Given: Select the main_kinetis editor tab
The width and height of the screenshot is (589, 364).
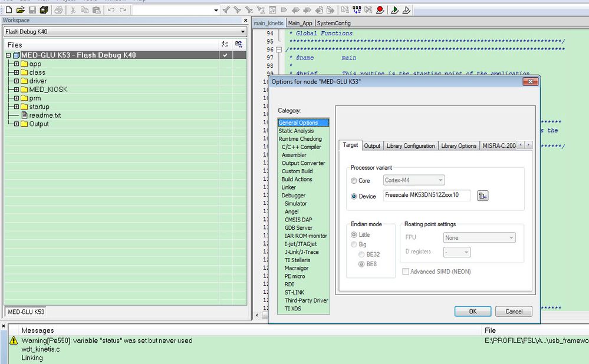Looking at the screenshot, I should point(269,23).
